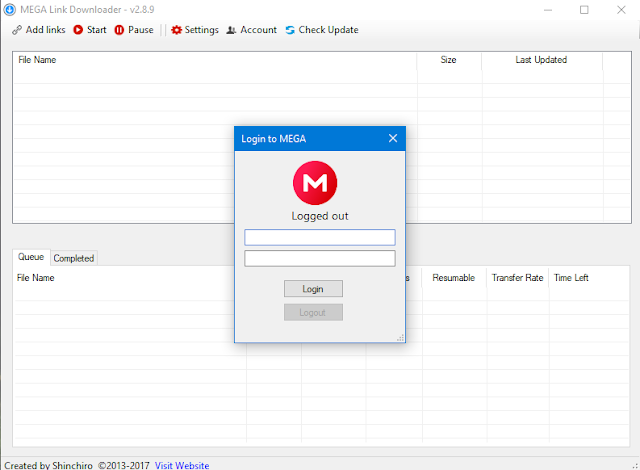Click the Last Updated column header

541,60
